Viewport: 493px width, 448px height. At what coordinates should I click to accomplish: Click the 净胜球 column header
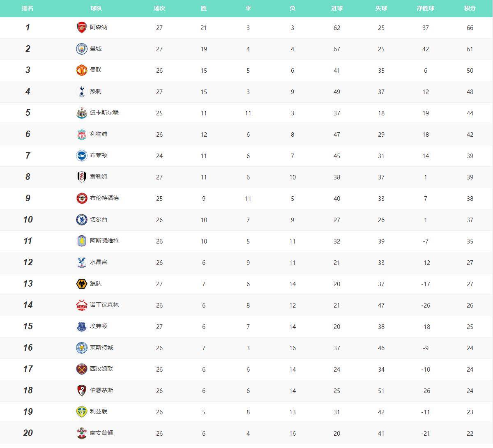[425, 8]
